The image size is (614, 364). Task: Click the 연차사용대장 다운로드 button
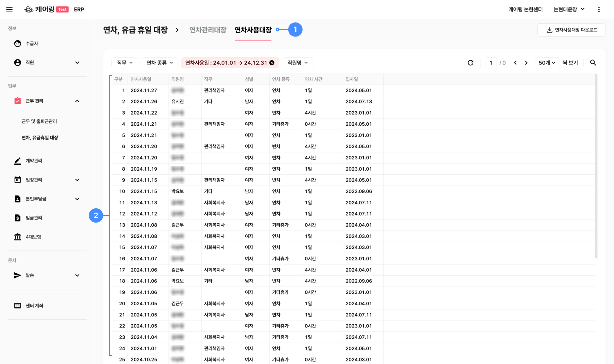[x=571, y=30]
